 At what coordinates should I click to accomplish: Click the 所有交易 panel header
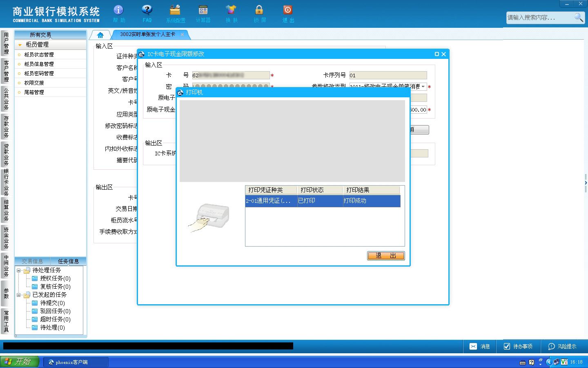(x=50, y=35)
